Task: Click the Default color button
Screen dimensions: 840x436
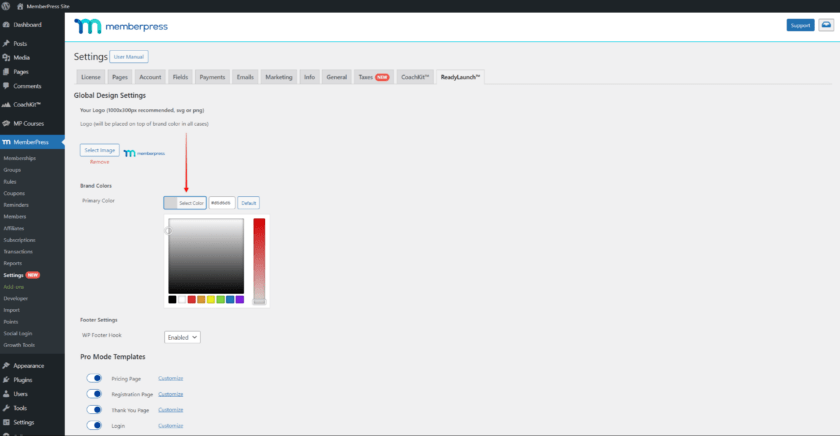Action: pos(249,203)
